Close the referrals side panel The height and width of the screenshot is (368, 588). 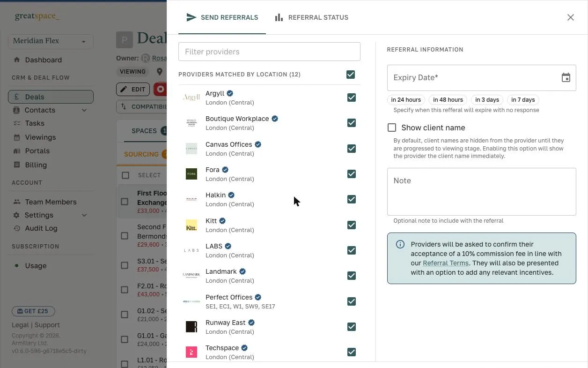[x=570, y=17]
